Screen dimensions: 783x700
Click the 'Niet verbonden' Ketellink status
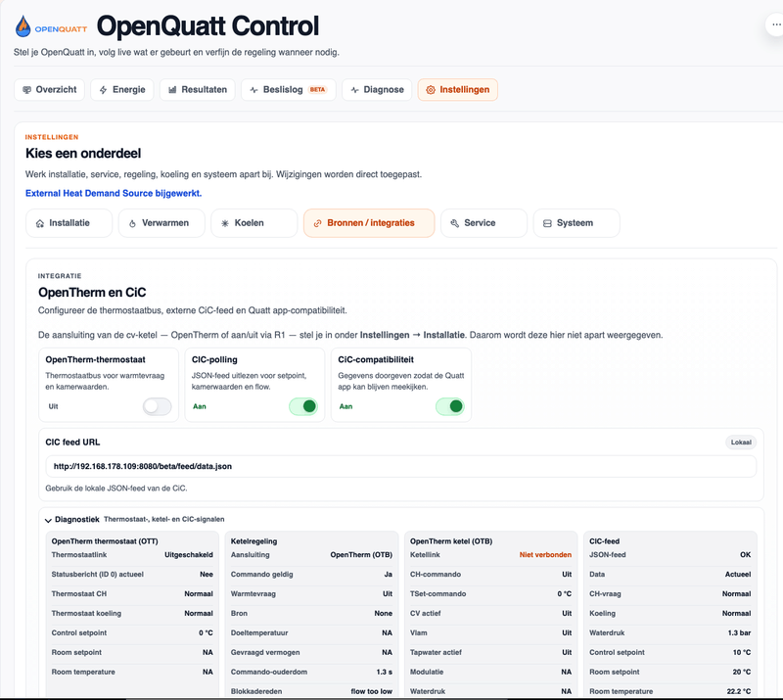[545, 555]
